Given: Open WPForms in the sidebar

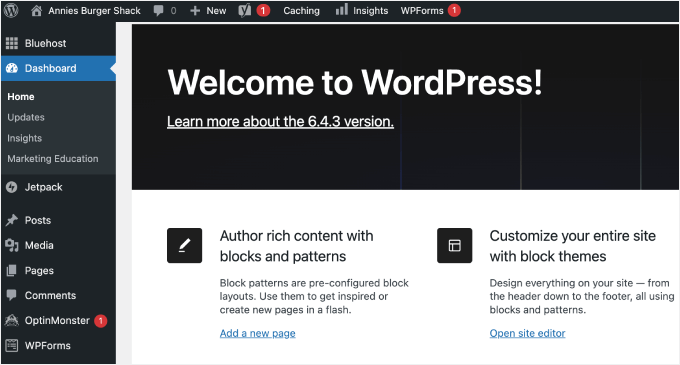Looking at the screenshot, I should pyautogui.click(x=48, y=346).
